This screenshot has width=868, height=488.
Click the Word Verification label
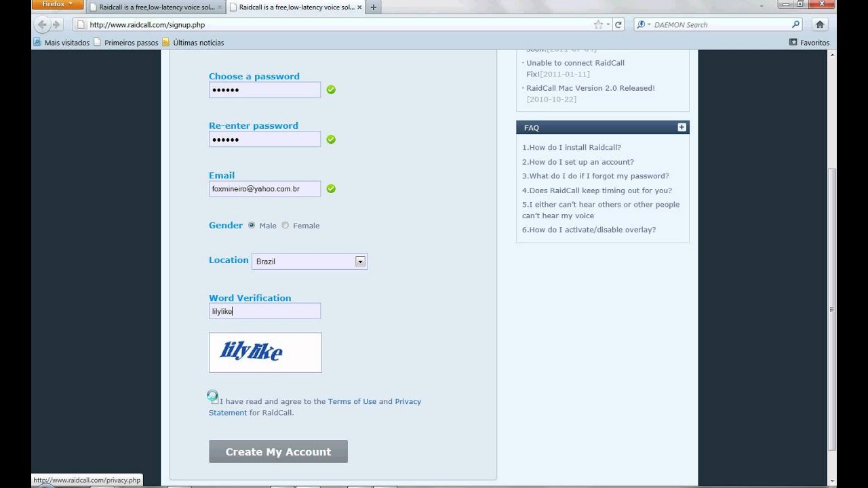(x=250, y=298)
